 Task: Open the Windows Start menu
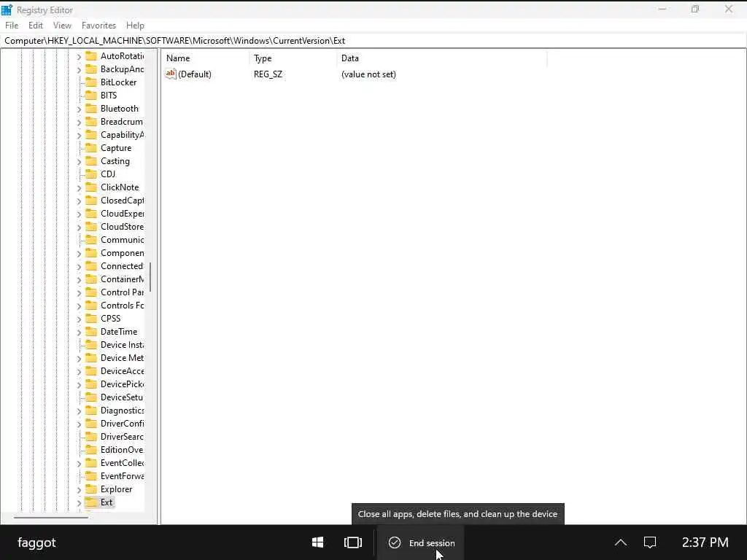[318, 542]
